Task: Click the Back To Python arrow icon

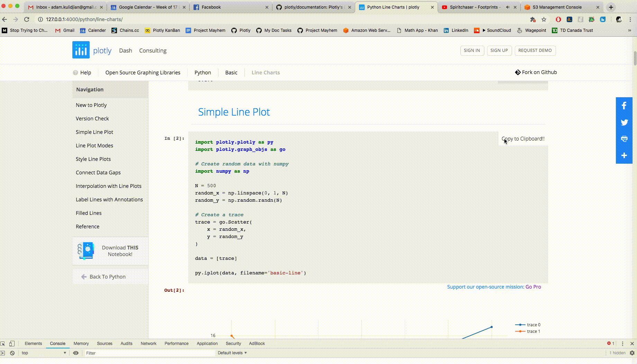Action: (x=84, y=277)
